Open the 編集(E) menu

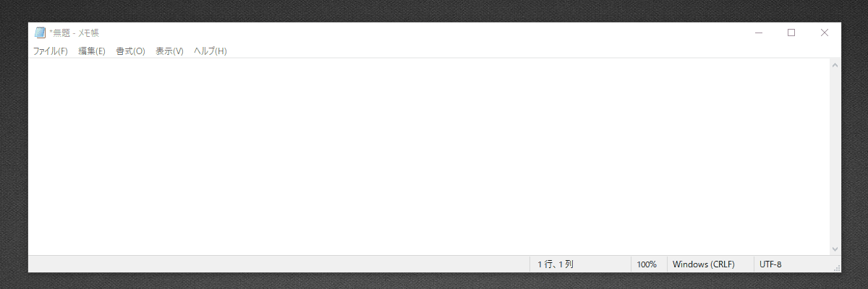92,51
